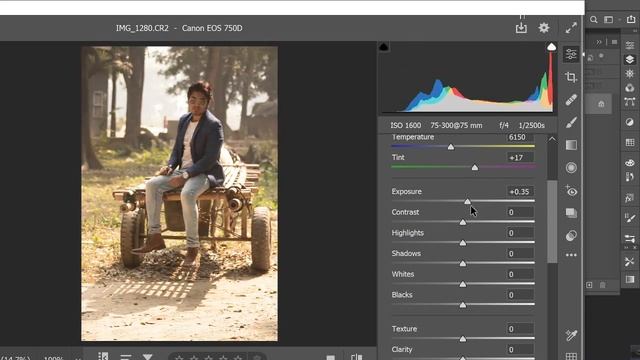The image size is (640, 360).
Task: Click the Clarity value field
Action: pyautogui.click(x=520, y=350)
